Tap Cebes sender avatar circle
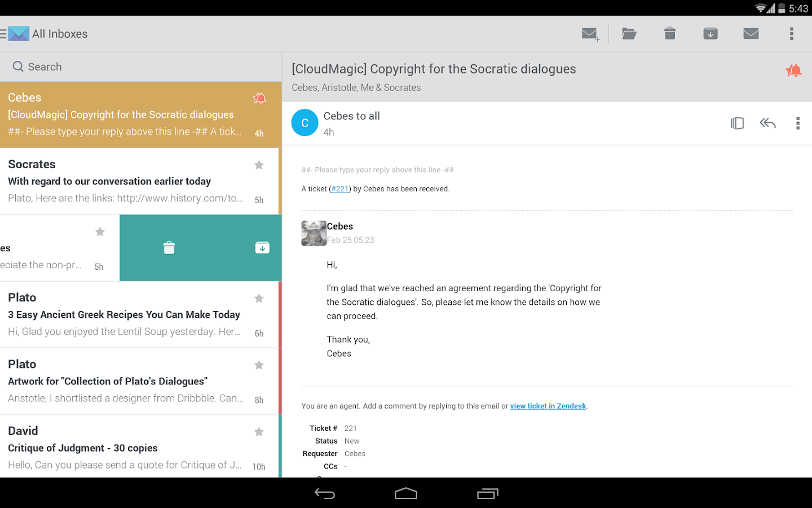 [x=305, y=123]
